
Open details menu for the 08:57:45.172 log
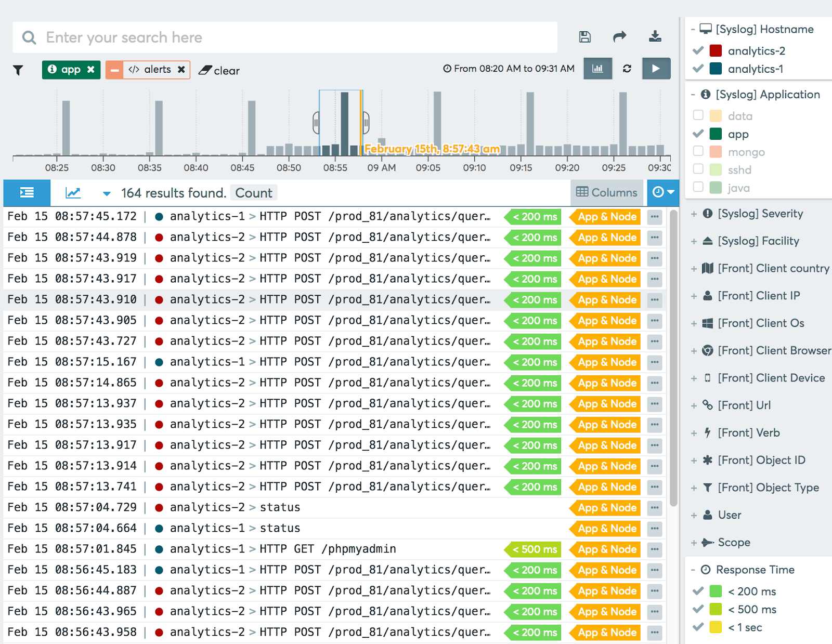point(655,217)
